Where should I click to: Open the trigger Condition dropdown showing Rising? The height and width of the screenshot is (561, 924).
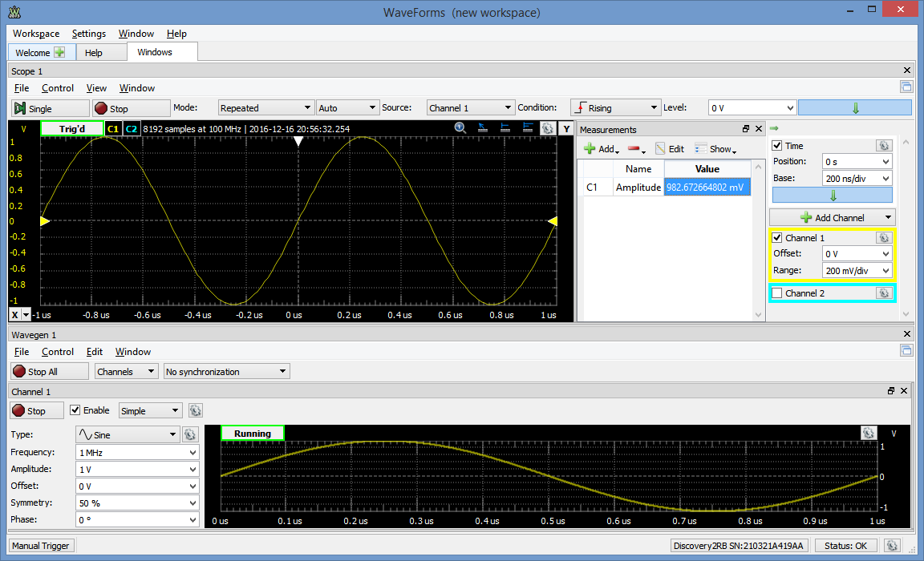coord(615,107)
